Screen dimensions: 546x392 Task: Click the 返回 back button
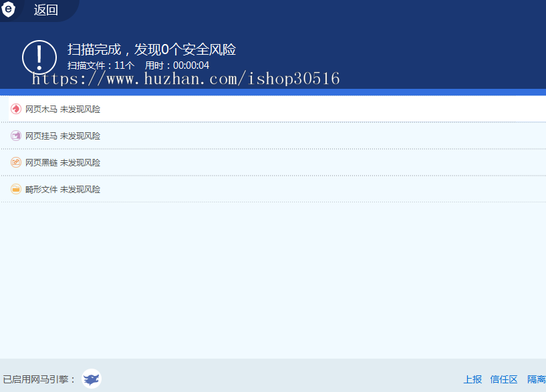pyautogui.click(x=45, y=10)
